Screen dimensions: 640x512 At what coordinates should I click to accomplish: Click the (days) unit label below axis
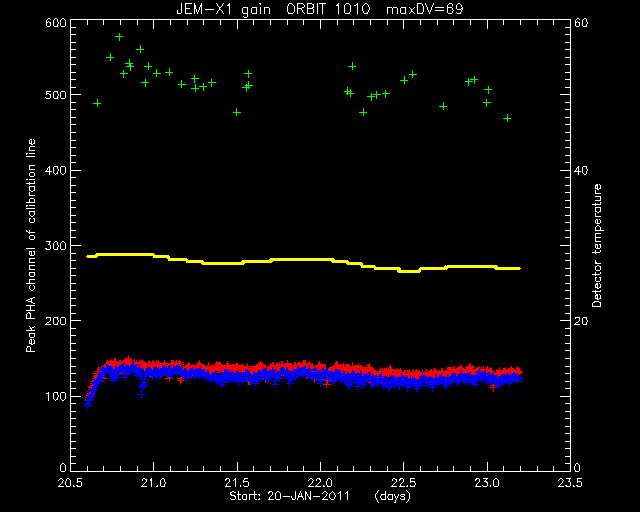(x=392, y=496)
